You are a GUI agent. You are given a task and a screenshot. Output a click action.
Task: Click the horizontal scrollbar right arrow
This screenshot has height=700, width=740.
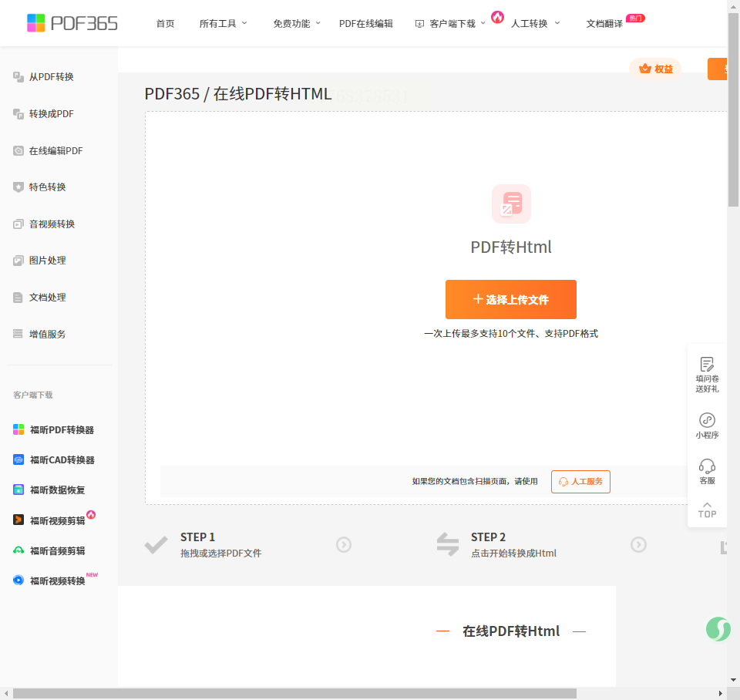click(721, 693)
